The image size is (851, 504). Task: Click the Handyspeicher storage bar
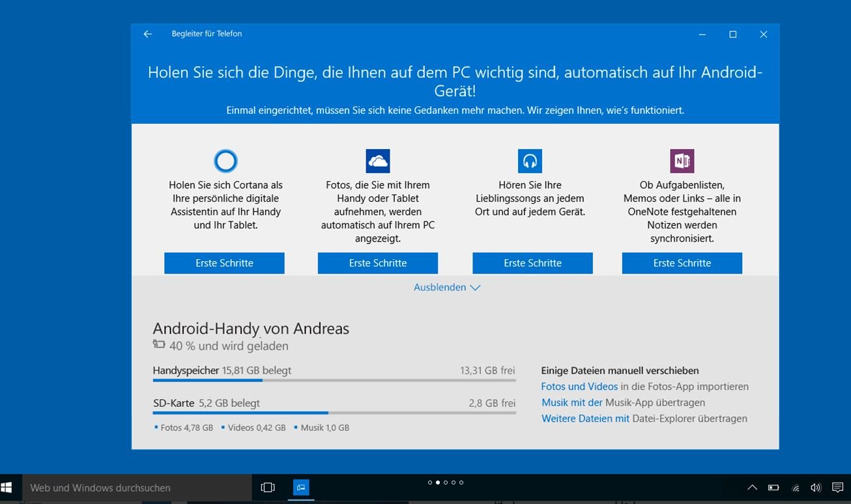(334, 380)
